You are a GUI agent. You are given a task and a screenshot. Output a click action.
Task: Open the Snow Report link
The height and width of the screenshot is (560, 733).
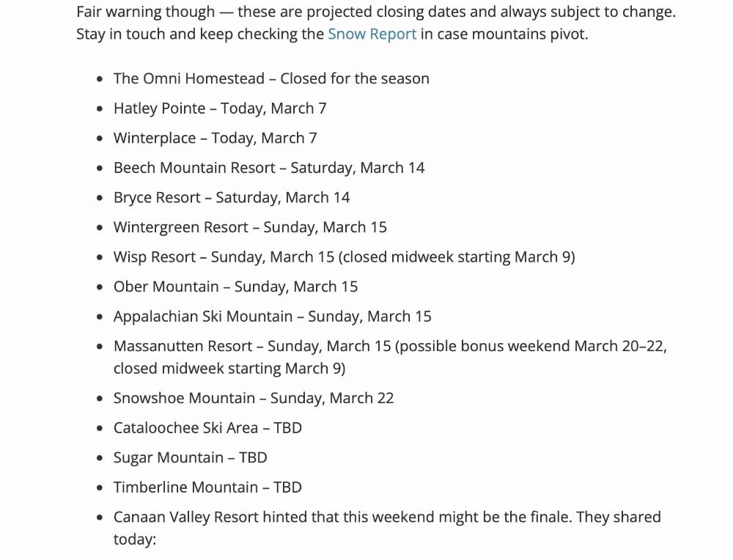372,34
